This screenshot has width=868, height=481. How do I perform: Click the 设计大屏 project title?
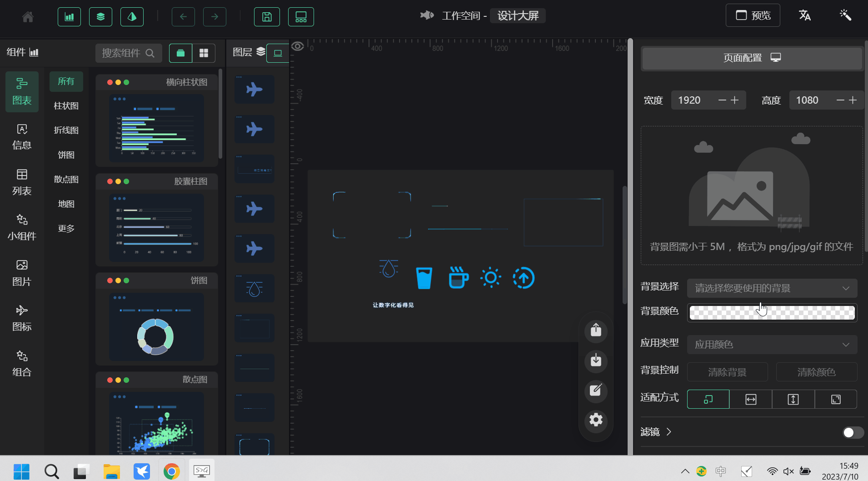point(518,16)
